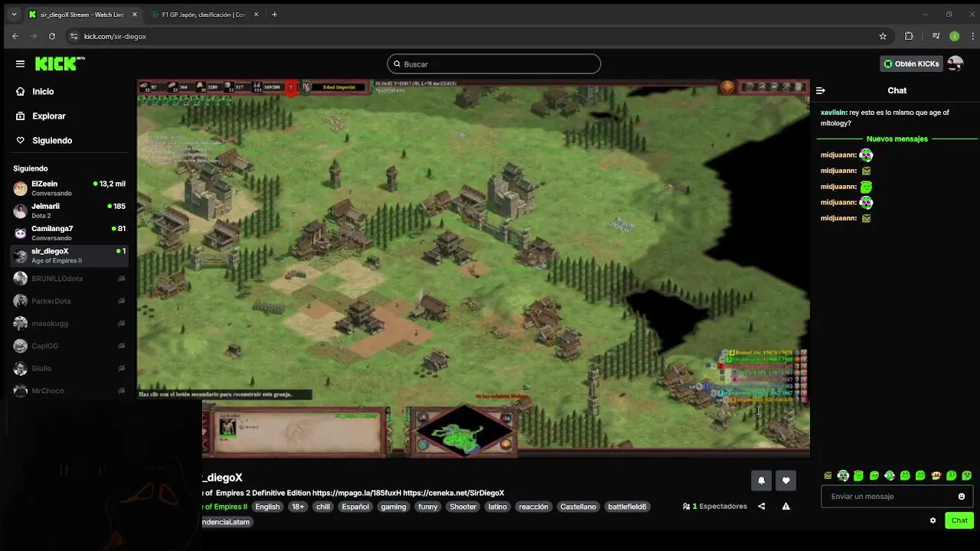The height and width of the screenshot is (551, 980).
Task: Select the English tag
Action: [x=267, y=507]
